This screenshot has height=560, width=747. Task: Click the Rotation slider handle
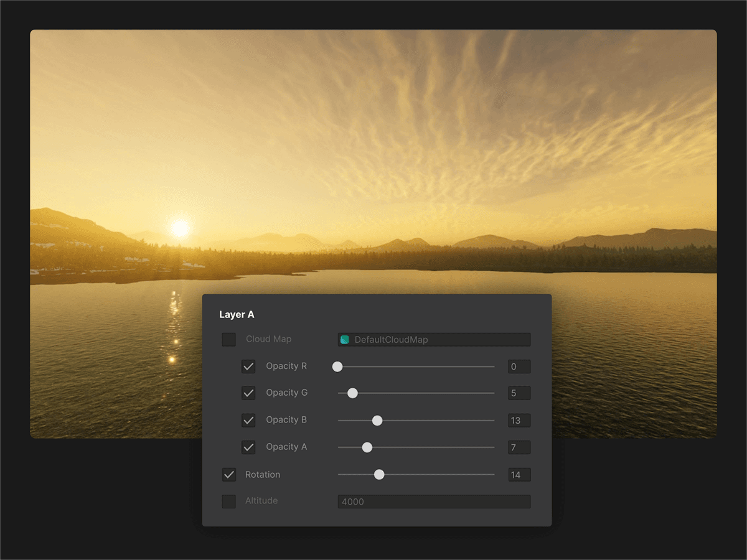[x=379, y=474]
